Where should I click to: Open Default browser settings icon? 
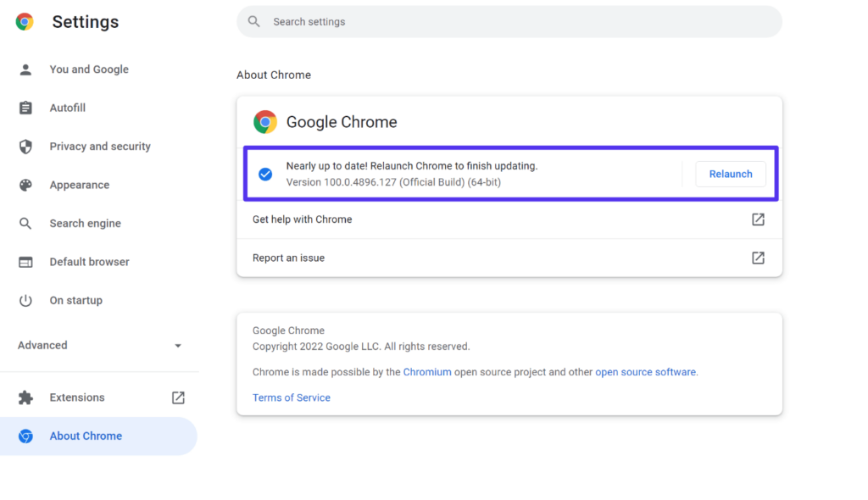click(26, 262)
